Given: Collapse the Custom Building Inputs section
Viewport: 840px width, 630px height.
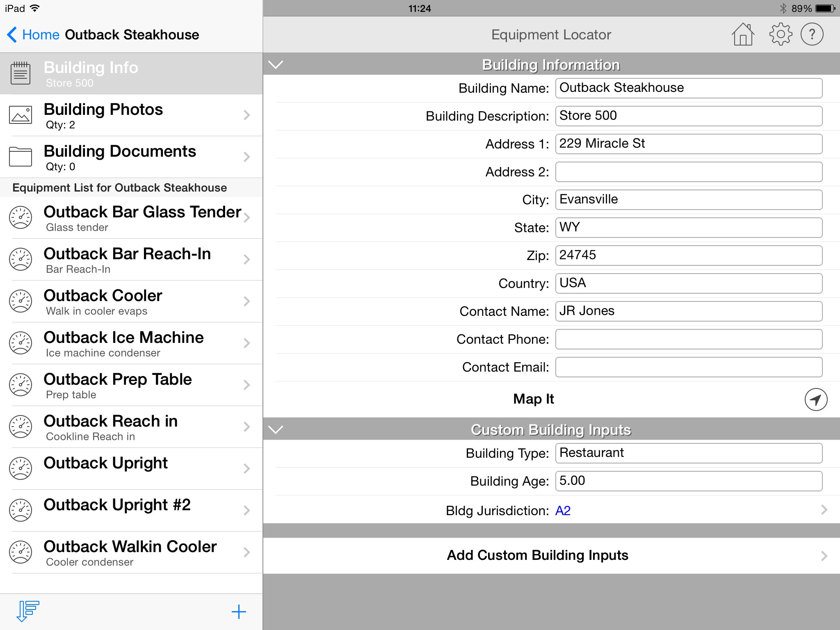Looking at the screenshot, I should click(276, 429).
